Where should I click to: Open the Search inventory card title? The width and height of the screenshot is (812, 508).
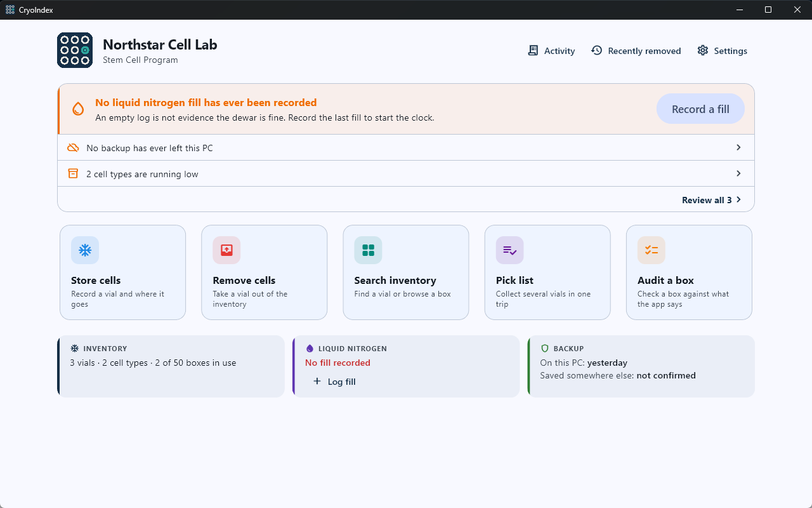(x=395, y=280)
